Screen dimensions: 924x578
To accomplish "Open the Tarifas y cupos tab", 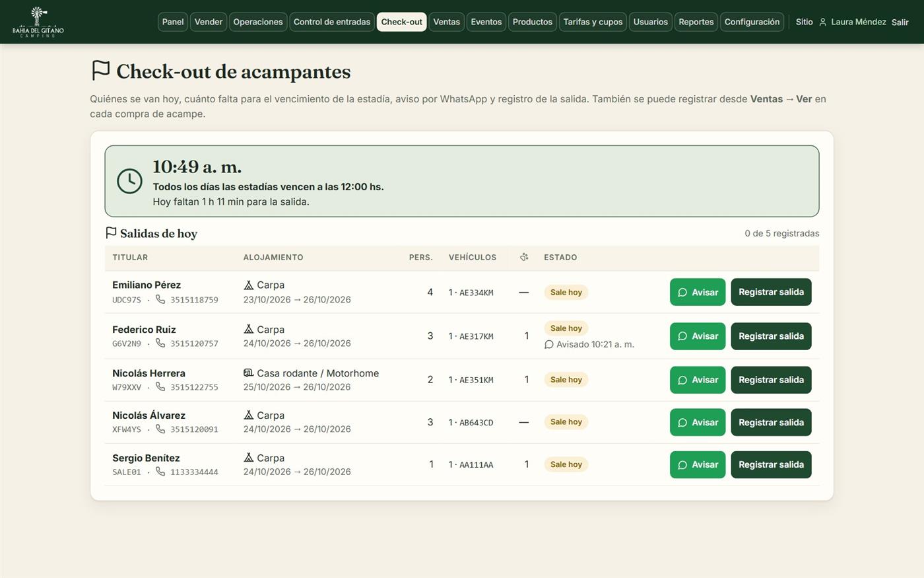I will click(593, 22).
